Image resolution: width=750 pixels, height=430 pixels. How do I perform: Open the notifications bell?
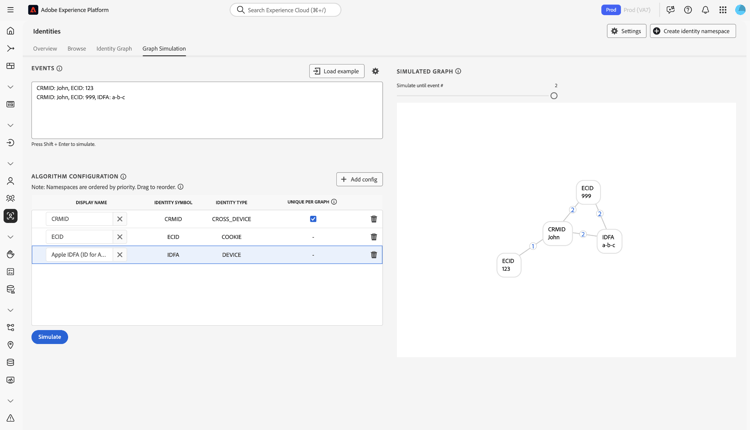(705, 10)
